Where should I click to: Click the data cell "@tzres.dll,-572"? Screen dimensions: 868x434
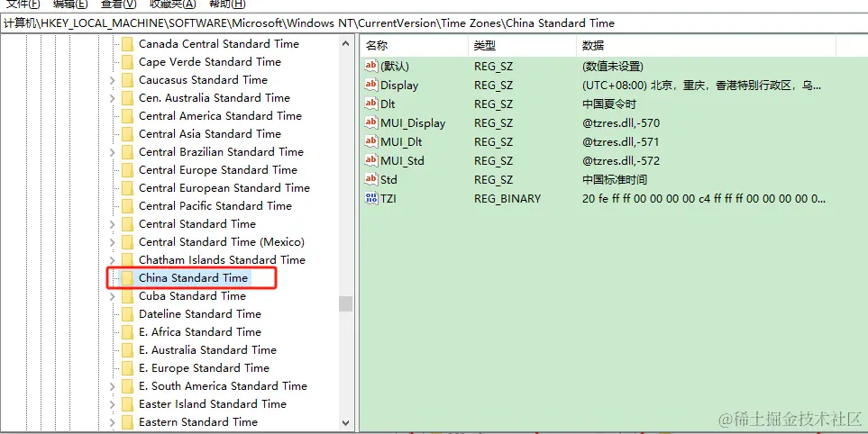coord(621,160)
